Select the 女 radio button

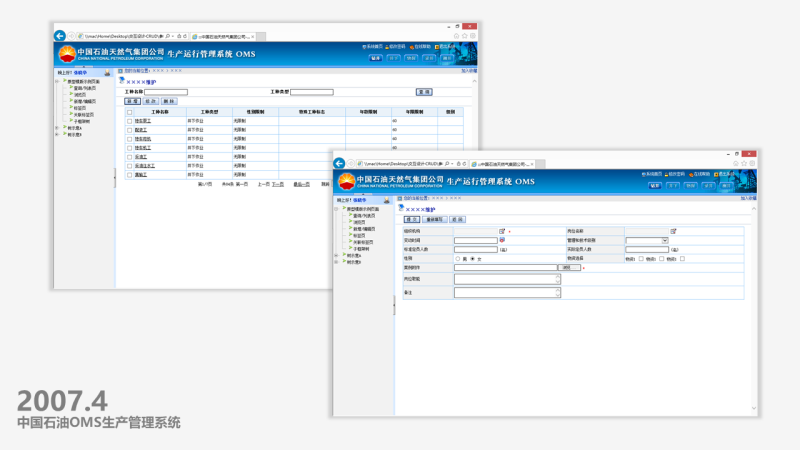click(472, 259)
